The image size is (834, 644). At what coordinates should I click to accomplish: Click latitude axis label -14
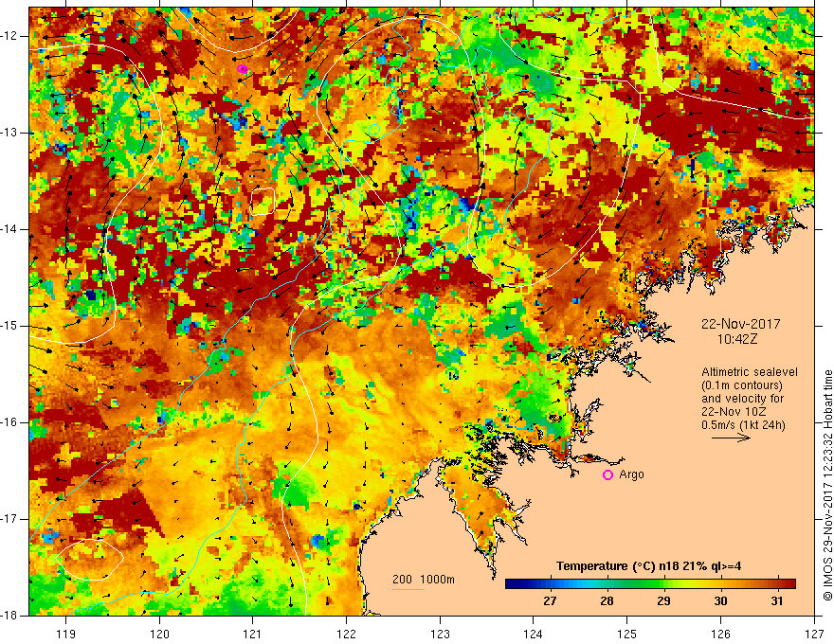[x=9, y=229]
